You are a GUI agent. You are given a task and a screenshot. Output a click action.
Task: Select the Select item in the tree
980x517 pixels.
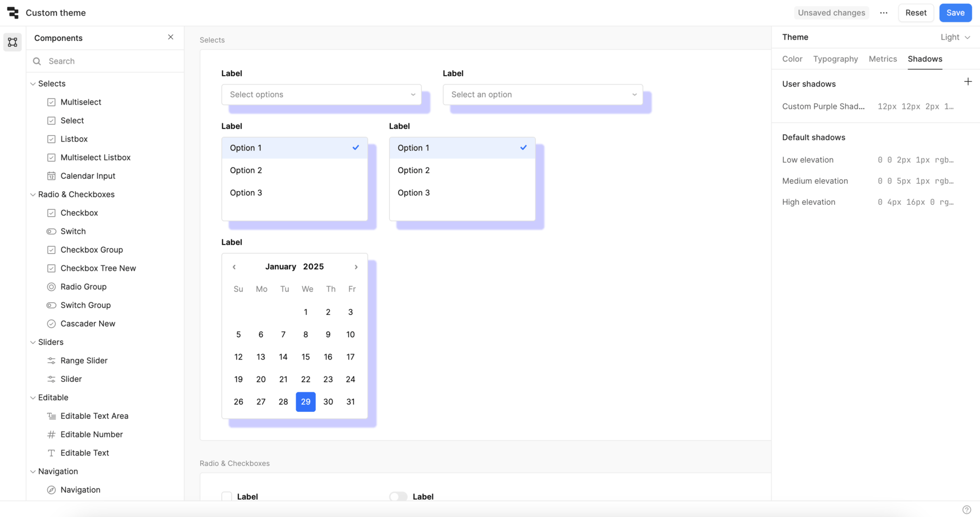click(72, 120)
